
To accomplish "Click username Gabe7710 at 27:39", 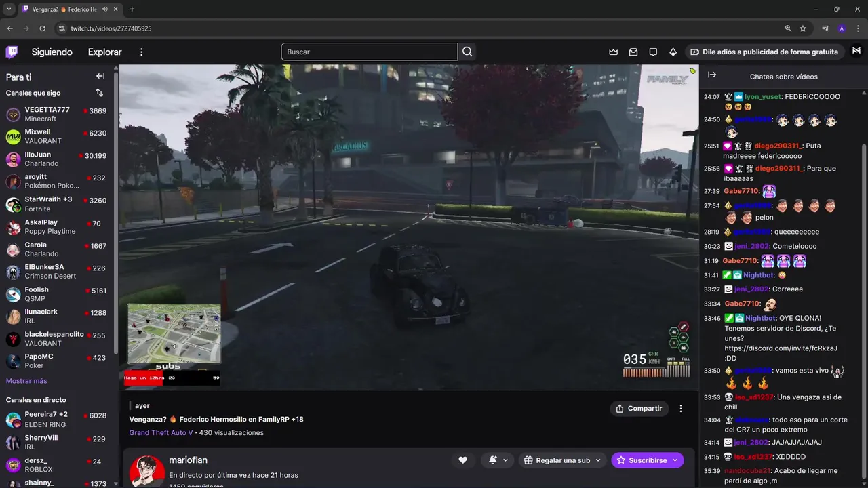I will click(741, 191).
